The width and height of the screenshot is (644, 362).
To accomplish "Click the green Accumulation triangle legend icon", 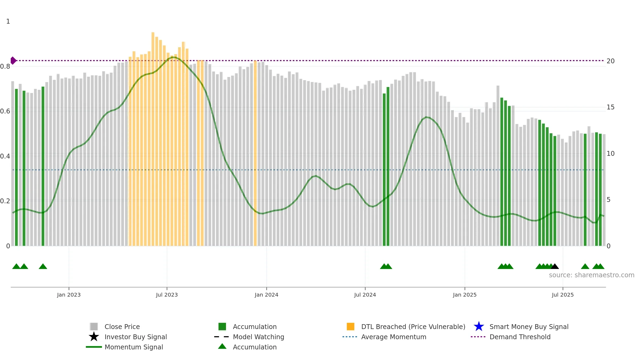I will pyautogui.click(x=222, y=346).
